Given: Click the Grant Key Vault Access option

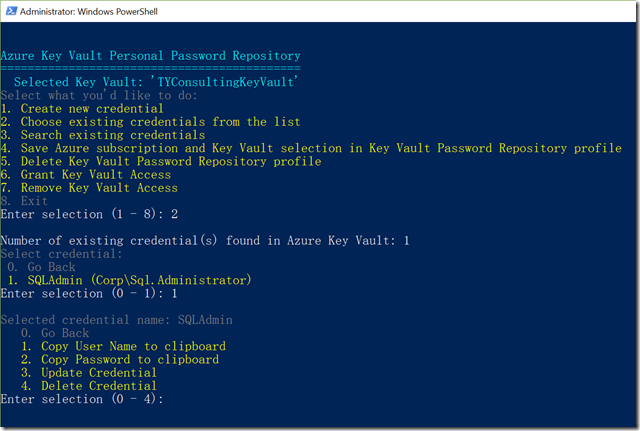Looking at the screenshot, I should pos(85,174).
